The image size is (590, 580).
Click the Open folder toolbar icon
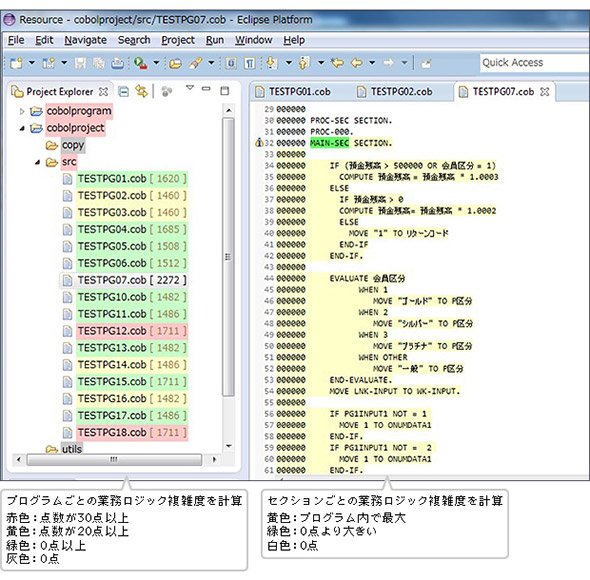(x=175, y=63)
